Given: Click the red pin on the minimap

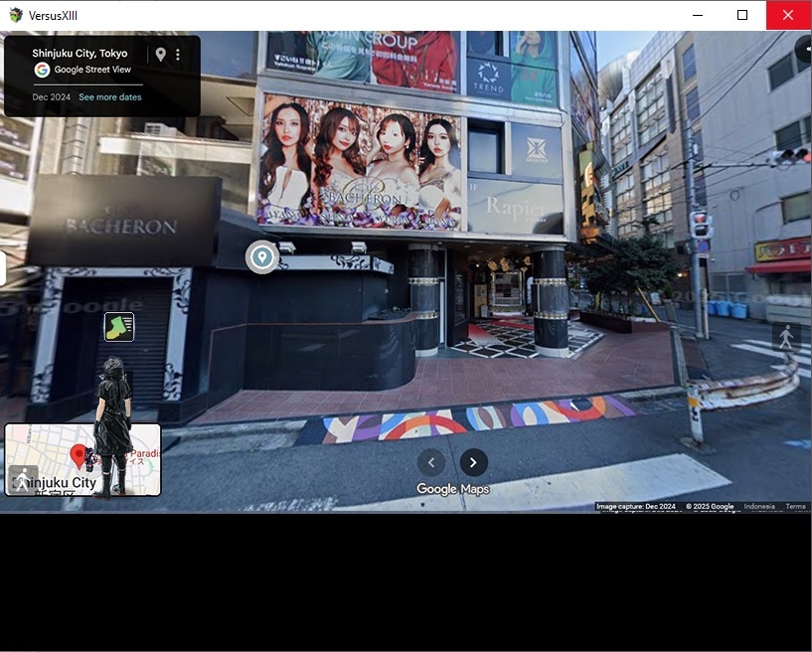Looking at the screenshot, I should click(79, 456).
